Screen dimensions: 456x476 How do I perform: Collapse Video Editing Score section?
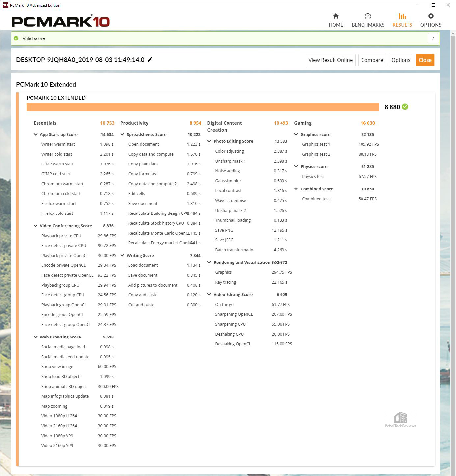point(209,294)
